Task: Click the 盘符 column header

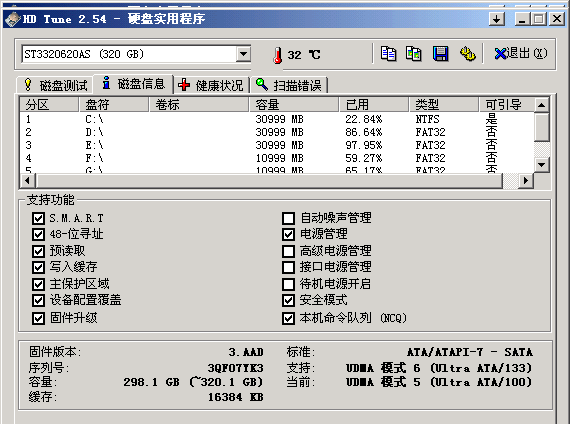Action: click(x=114, y=105)
